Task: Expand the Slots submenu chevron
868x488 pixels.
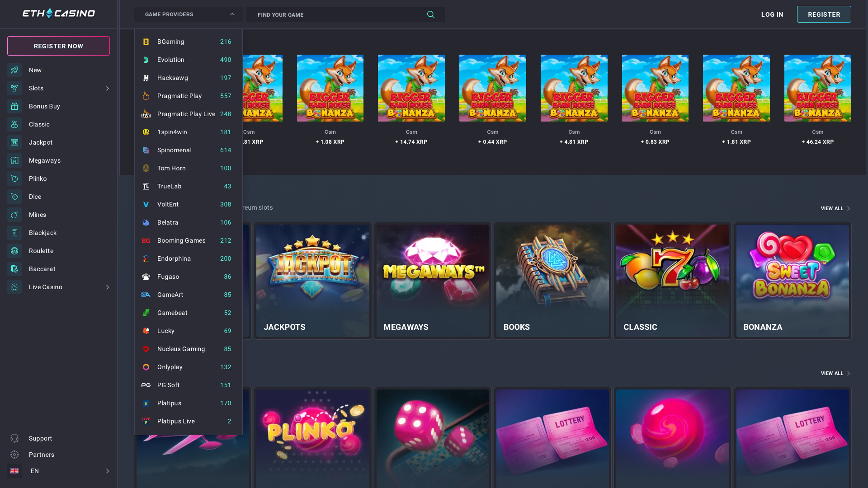Action: point(108,88)
